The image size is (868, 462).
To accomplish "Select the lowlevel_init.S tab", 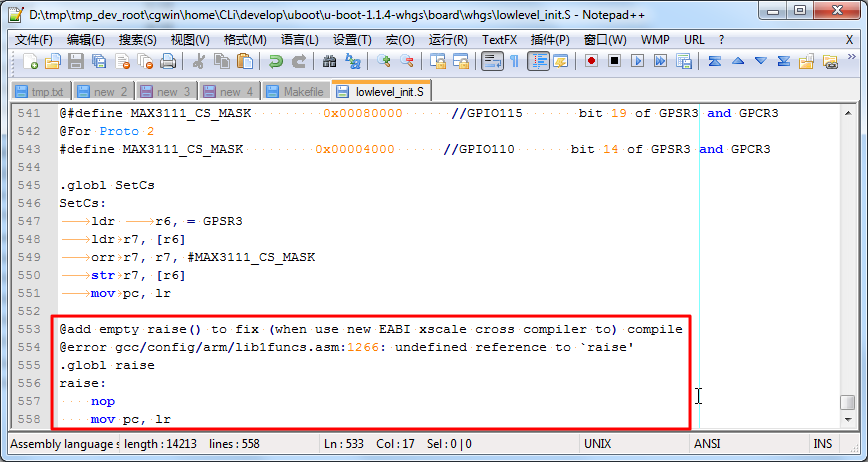I will pyautogui.click(x=381, y=91).
